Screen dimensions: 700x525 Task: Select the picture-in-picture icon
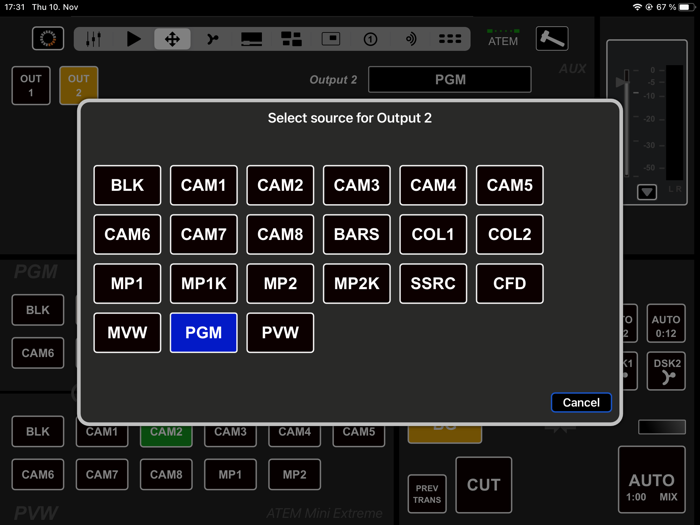[x=331, y=39]
